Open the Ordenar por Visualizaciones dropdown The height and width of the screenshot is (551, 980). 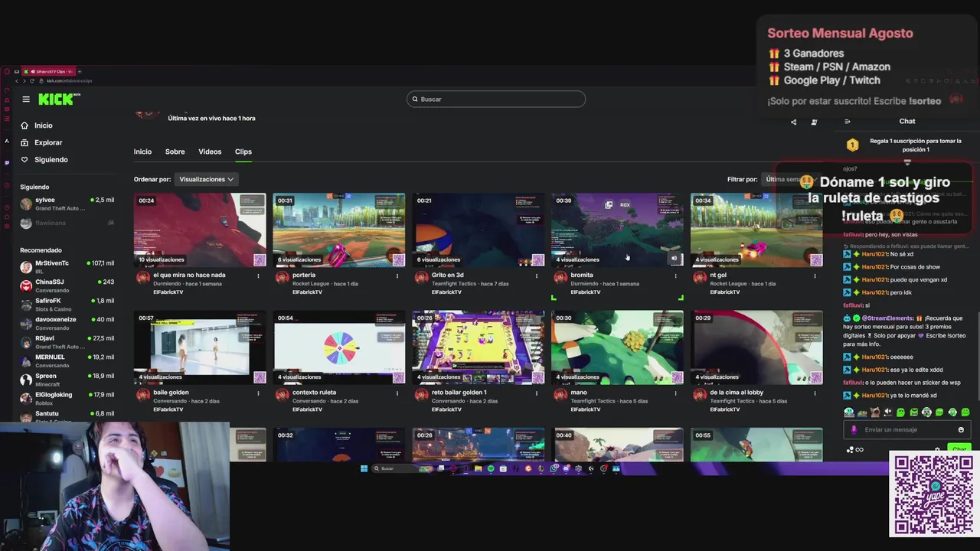(206, 179)
